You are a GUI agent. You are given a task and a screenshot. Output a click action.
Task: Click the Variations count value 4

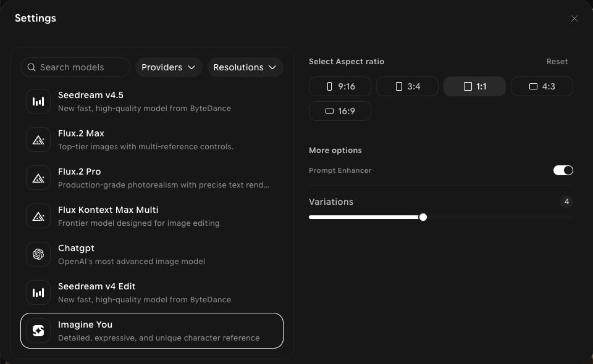[x=566, y=202]
